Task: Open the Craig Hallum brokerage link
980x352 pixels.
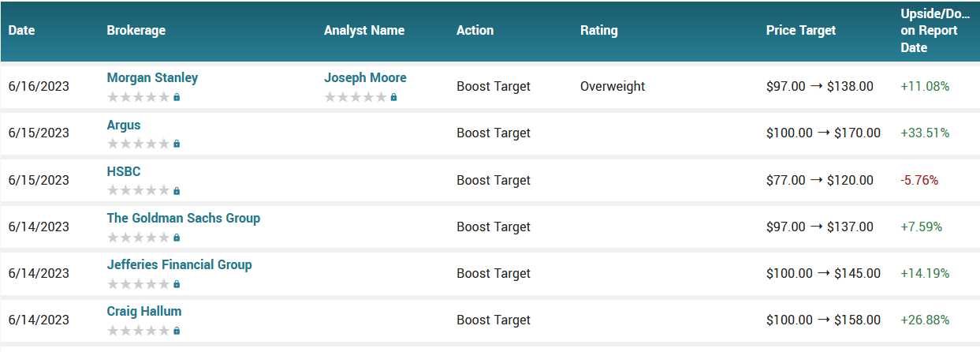Action: coord(144,311)
